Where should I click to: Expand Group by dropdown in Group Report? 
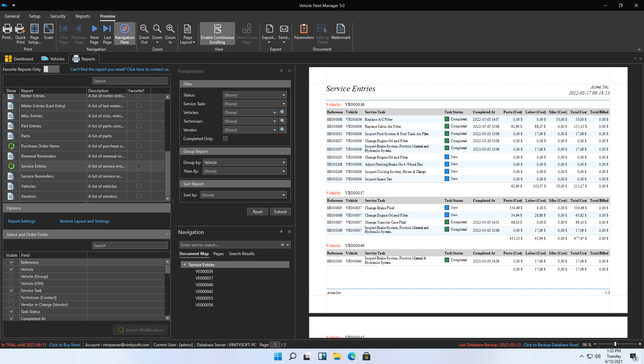pos(283,162)
